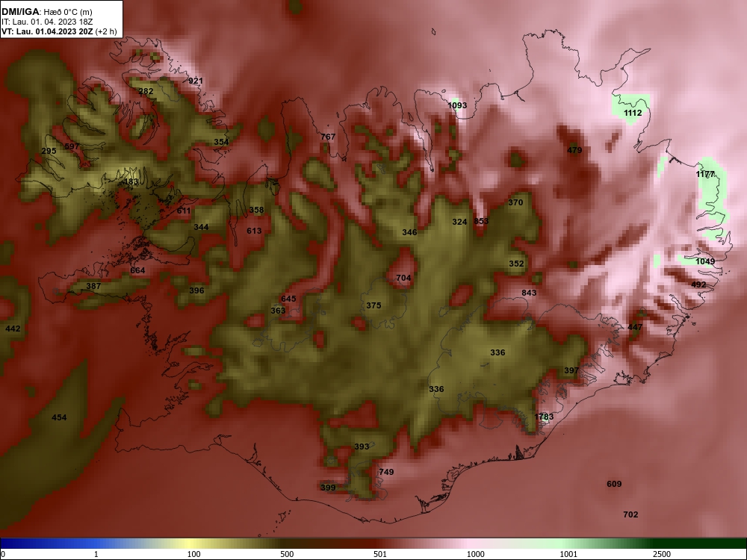Click the 1001 label on the color scale
This screenshot has height=560, width=747.
[x=568, y=554]
